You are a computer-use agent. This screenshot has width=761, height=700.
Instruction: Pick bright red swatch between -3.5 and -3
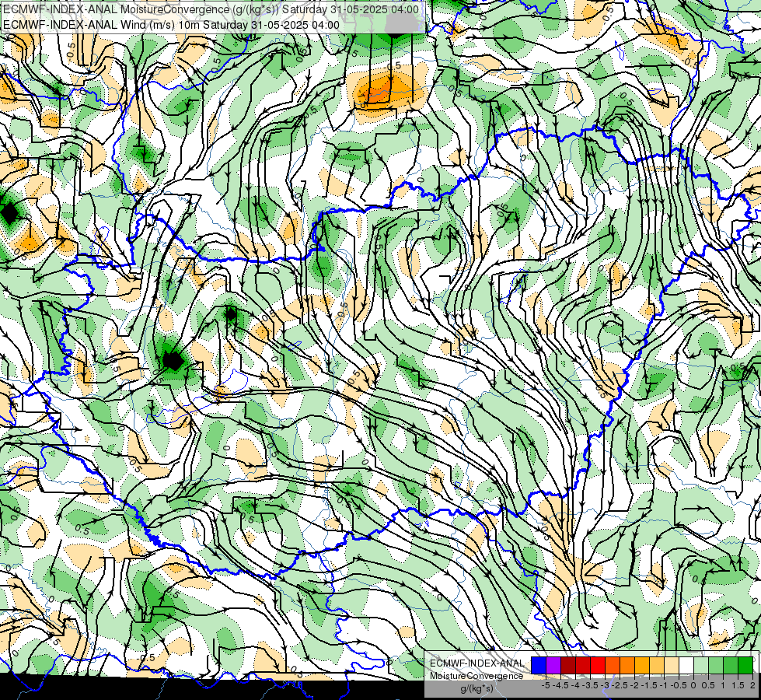click(598, 665)
